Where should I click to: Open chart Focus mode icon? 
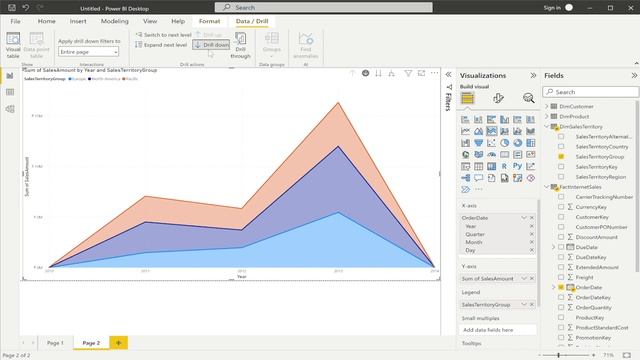pyautogui.click(x=421, y=73)
